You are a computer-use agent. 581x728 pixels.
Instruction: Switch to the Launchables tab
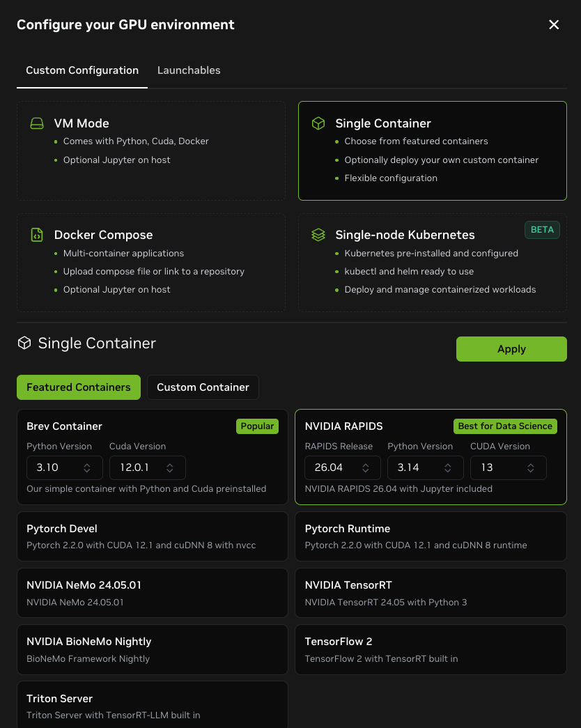(189, 70)
